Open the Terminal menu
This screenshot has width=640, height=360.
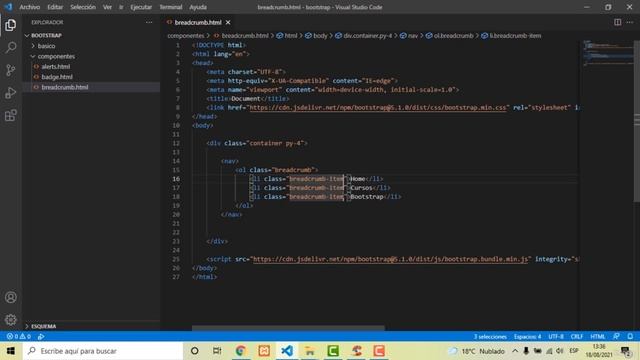[x=171, y=7]
